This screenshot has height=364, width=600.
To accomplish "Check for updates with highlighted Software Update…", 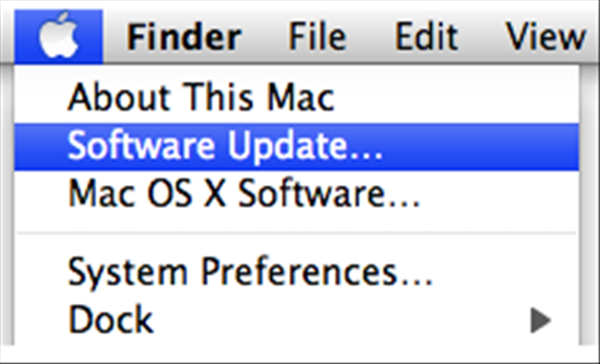I will pos(297,146).
